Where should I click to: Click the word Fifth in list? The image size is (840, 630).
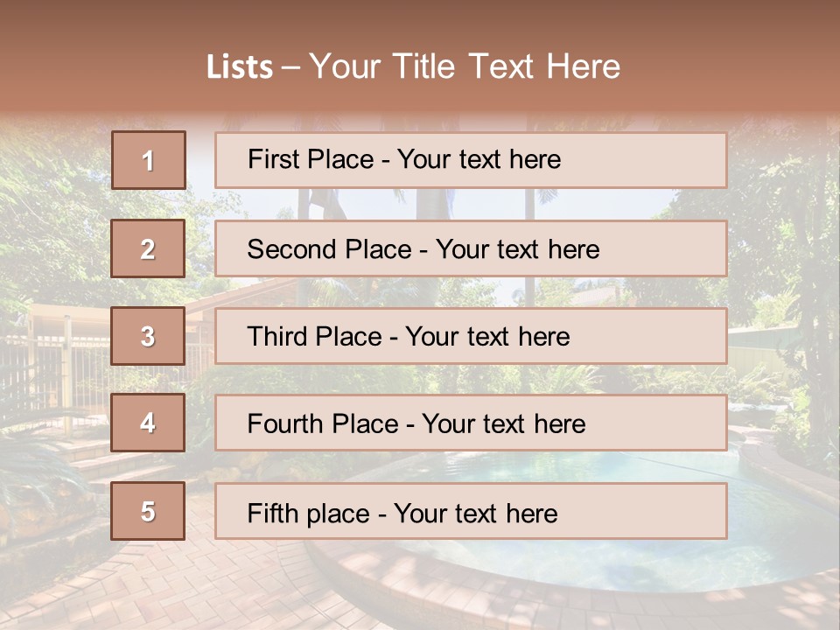click(x=265, y=514)
